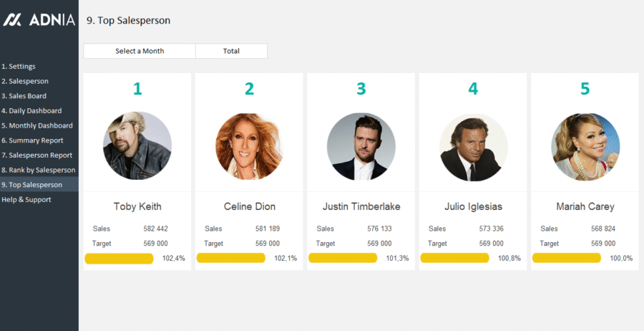Click Toby Keith's profile photo

coord(137,146)
